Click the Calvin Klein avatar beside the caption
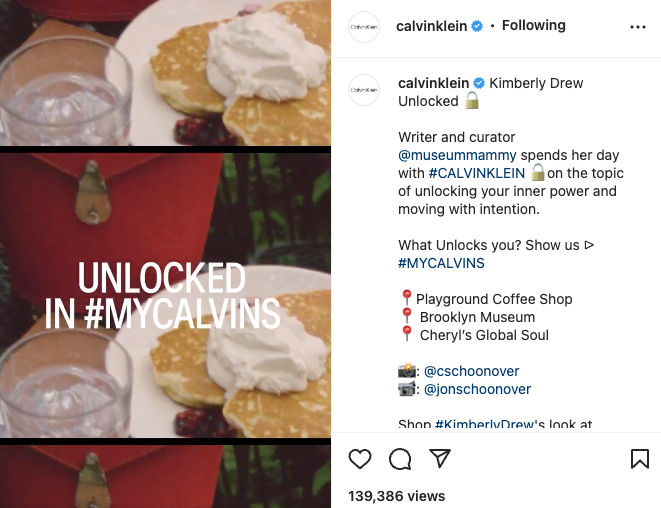 pyautogui.click(x=364, y=90)
